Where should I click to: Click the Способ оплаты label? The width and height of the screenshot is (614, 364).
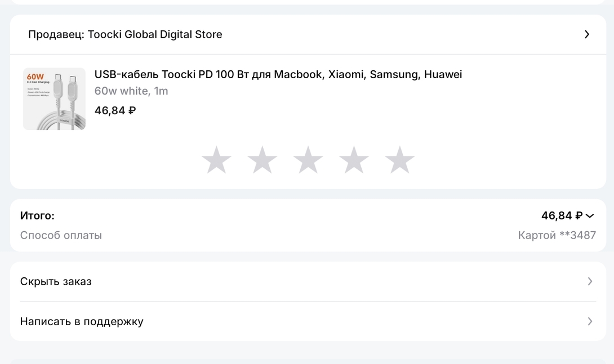(x=61, y=235)
